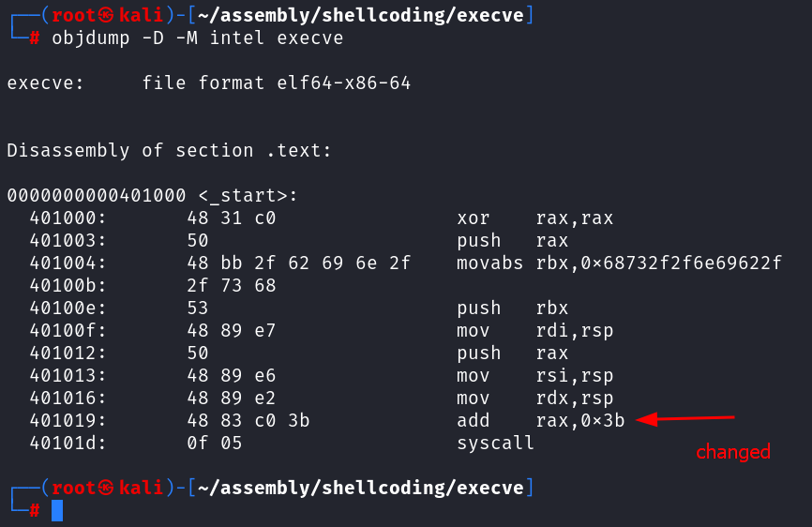812x527 pixels.
Task: Click the blue terminal cursor block
Action: pyautogui.click(x=57, y=510)
